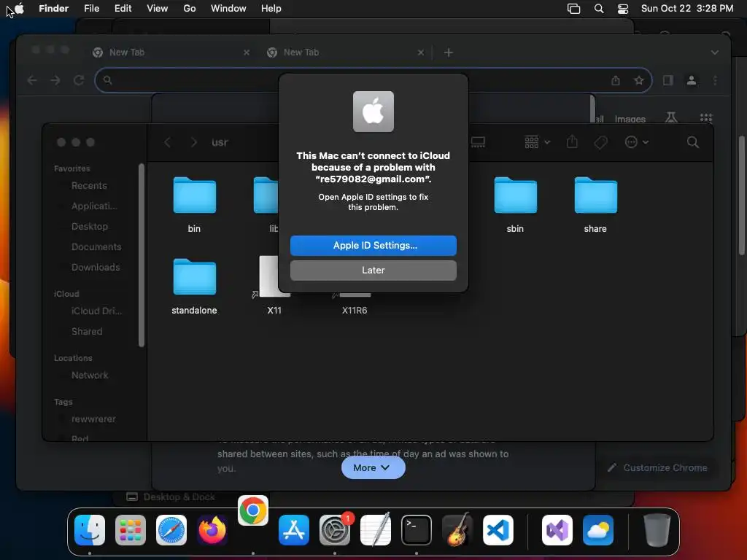
Task: Open the Edit menu
Action: tap(123, 8)
